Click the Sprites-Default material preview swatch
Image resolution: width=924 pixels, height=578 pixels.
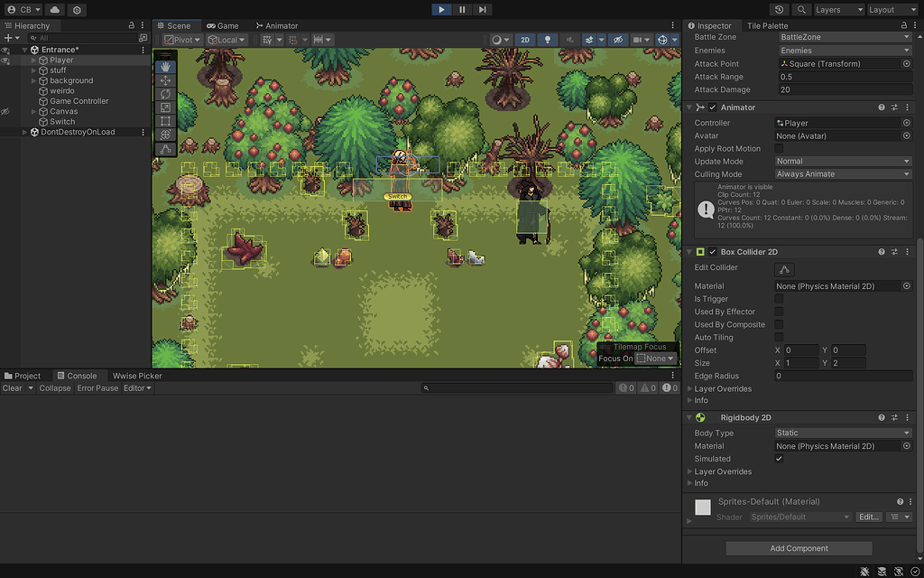(x=701, y=508)
